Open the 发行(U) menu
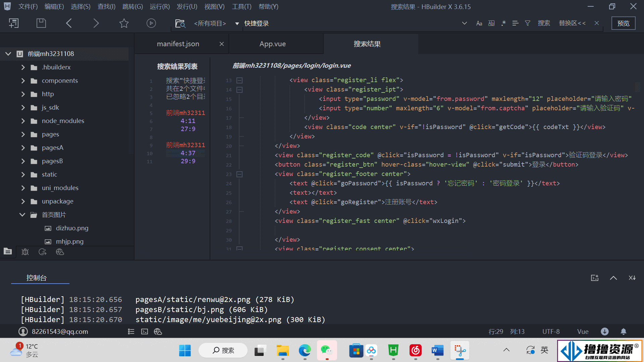The height and width of the screenshot is (362, 644). 187,7
